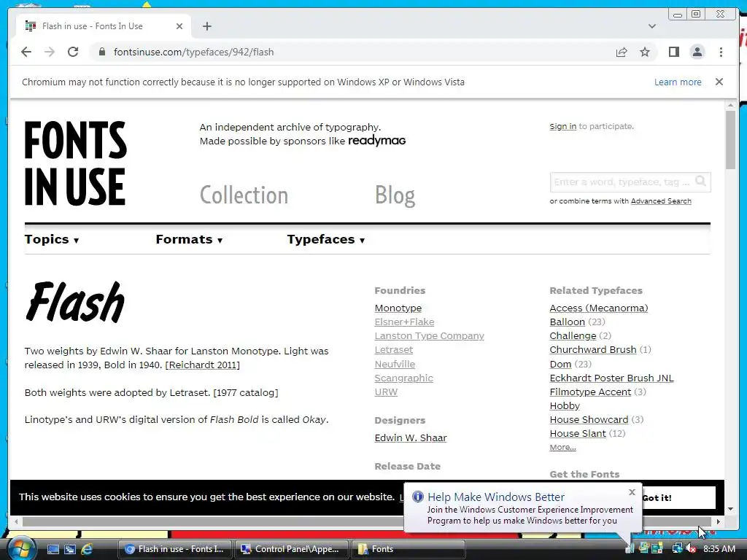Click the horizontal scrollbar right arrow
The height and width of the screenshot is (560, 747).
tap(719, 521)
